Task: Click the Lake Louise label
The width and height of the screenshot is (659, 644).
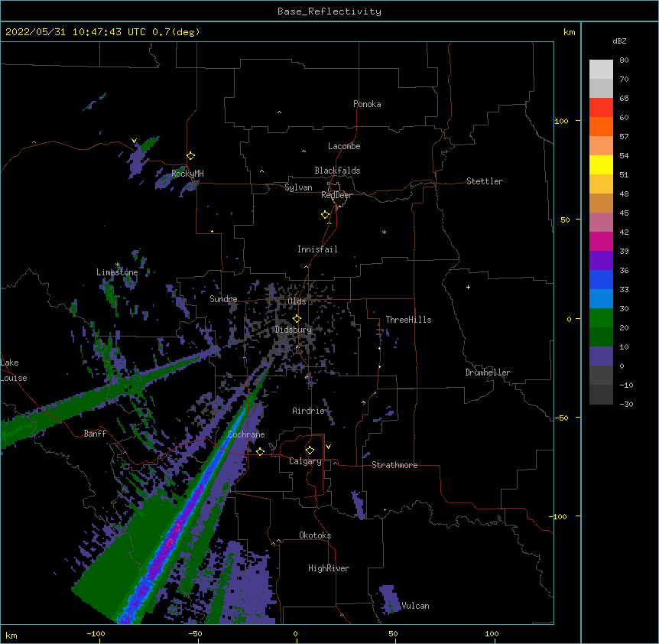Action: pyautogui.click(x=14, y=370)
